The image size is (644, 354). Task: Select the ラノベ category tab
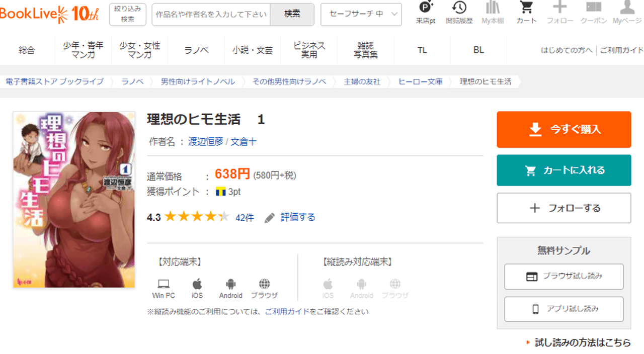pyautogui.click(x=196, y=50)
